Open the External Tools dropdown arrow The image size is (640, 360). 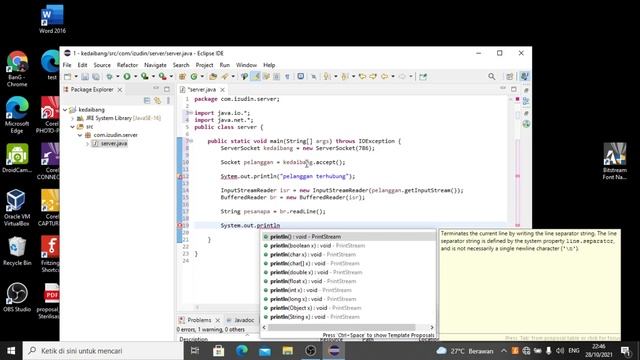(x=171, y=76)
